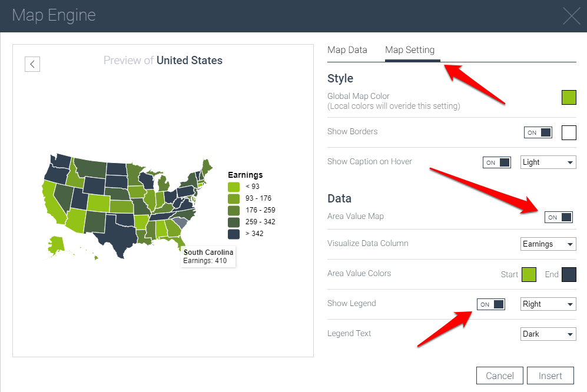
Task: Switch to the Map Data tab
Action: tap(347, 50)
